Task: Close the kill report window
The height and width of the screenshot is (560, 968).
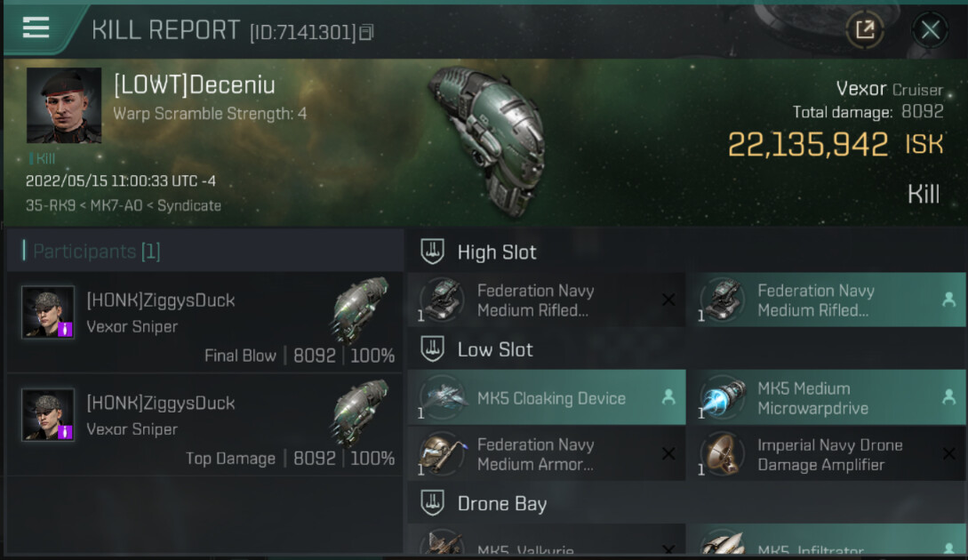Action: 930,30
